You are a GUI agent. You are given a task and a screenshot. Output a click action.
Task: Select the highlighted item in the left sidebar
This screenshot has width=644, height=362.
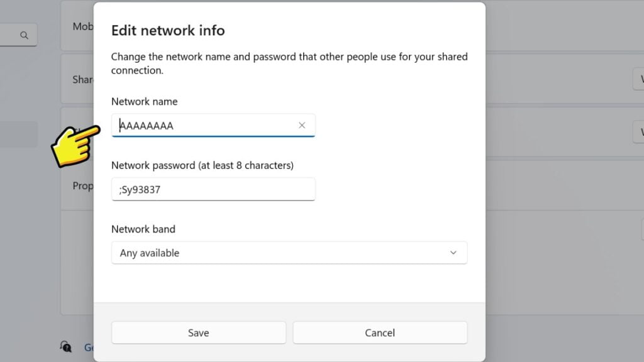tap(19, 134)
